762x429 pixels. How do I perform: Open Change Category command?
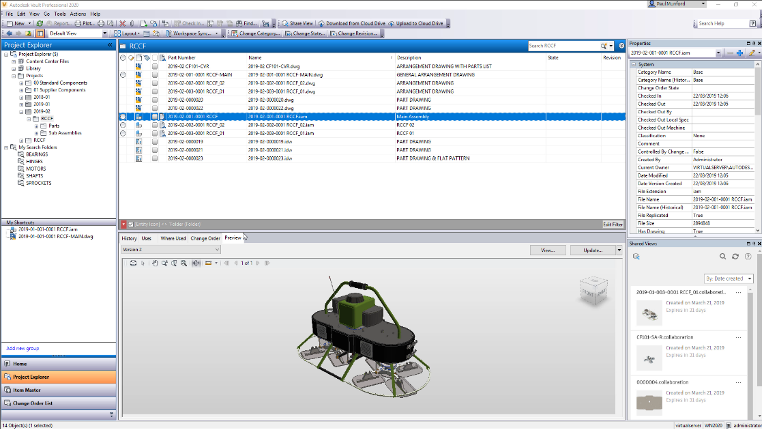tap(256, 34)
